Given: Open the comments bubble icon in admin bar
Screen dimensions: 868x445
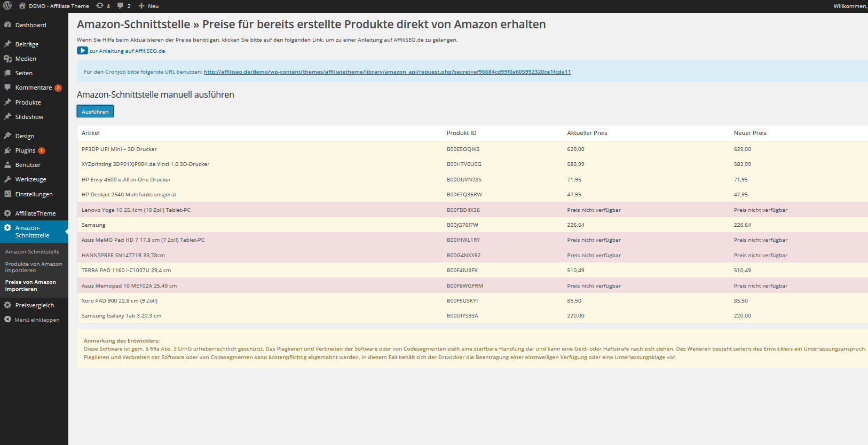Looking at the screenshot, I should point(120,6).
